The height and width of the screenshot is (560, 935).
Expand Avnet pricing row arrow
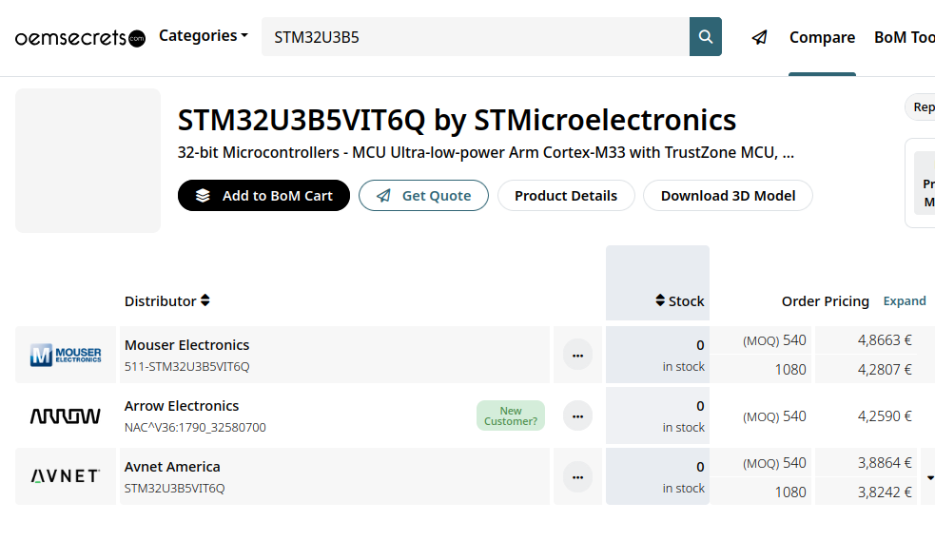929,477
